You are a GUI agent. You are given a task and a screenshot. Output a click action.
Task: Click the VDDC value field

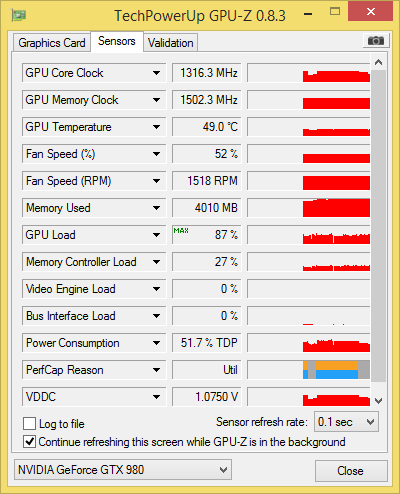(x=207, y=397)
